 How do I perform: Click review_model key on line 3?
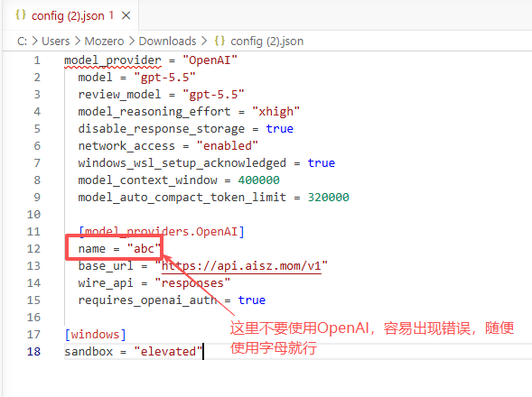tap(119, 95)
